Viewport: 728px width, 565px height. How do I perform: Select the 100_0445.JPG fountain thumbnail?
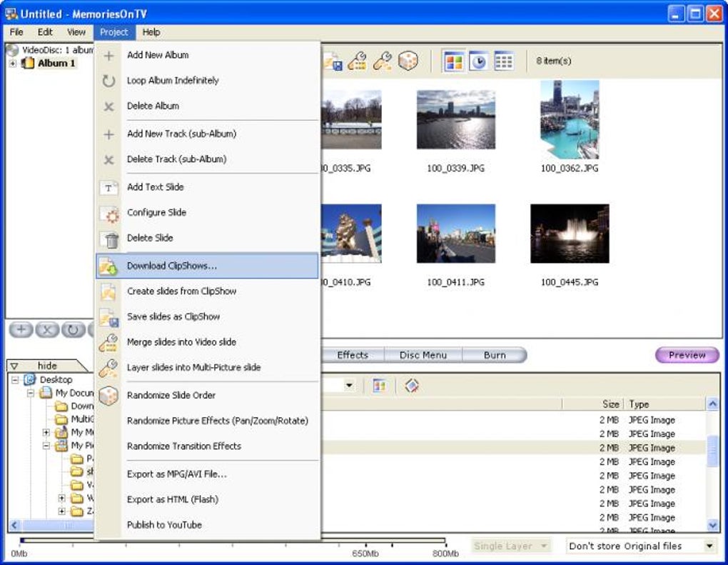570,234
